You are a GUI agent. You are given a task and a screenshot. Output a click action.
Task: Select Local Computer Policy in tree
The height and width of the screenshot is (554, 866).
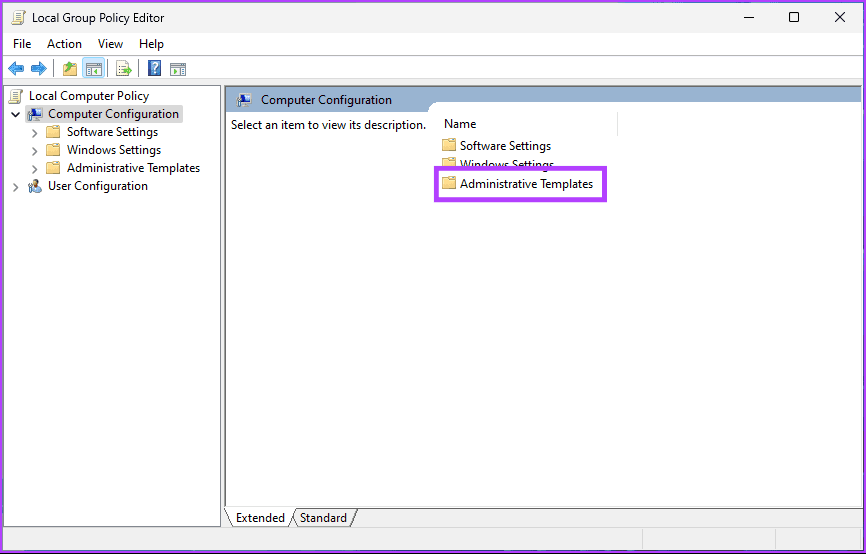click(89, 96)
